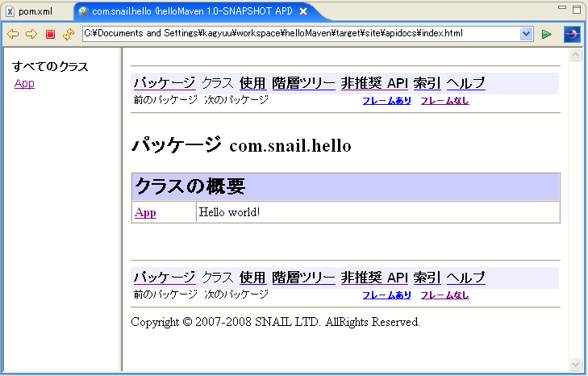
Task: Minimize the editor area
Action: click(561, 7)
